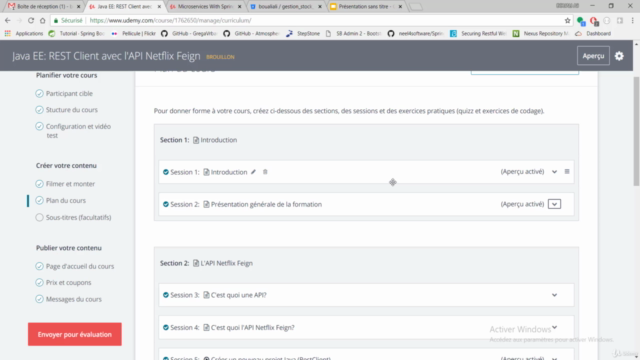Open Securing Restful Web bookmark
This screenshot has height=360, width=640.
(x=478, y=33)
